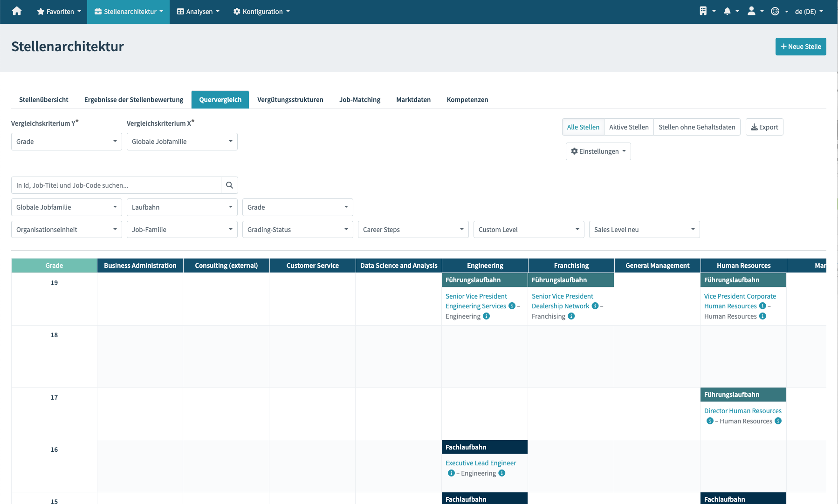This screenshot has width=838, height=504.
Task: Toggle Stellen ohne Gehaltsdaten filter
Action: 697,127
